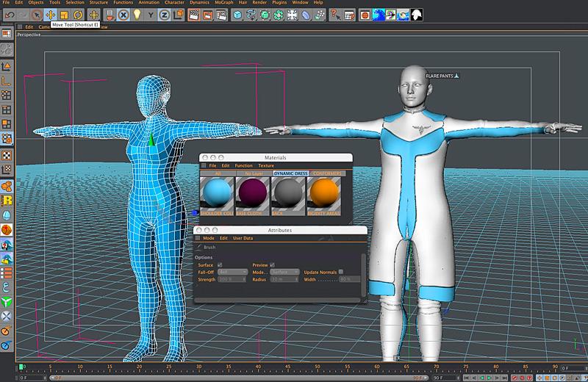
Task: Enable the Update Normals checkbox
Action: (341, 272)
